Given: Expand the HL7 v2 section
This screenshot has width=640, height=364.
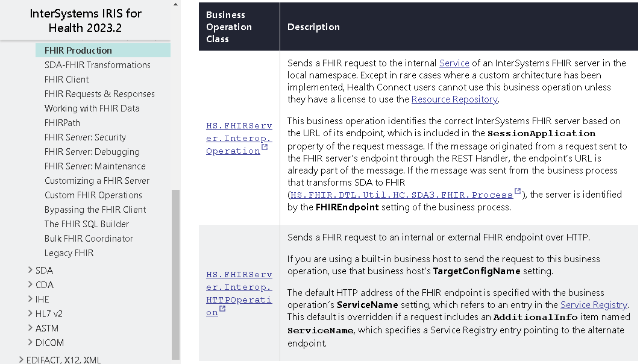Looking at the screenshot, I should click(30, 313).
